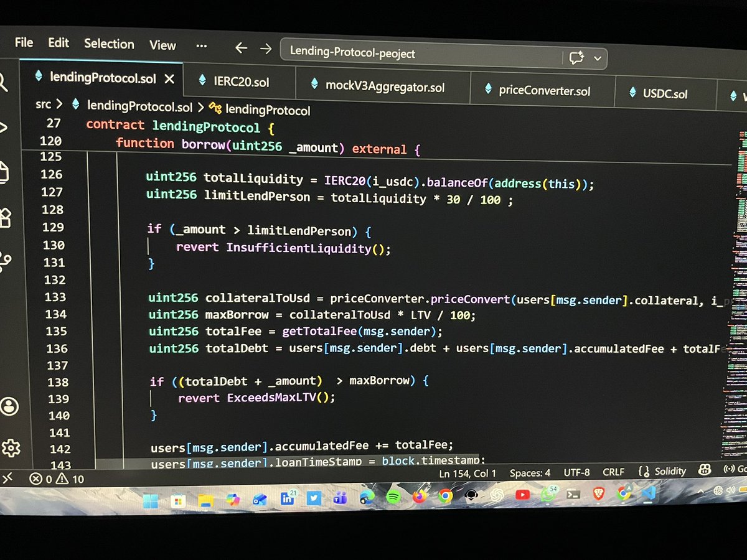
Task: Open the overflow menu with three dots
Action: pos(201,45)
